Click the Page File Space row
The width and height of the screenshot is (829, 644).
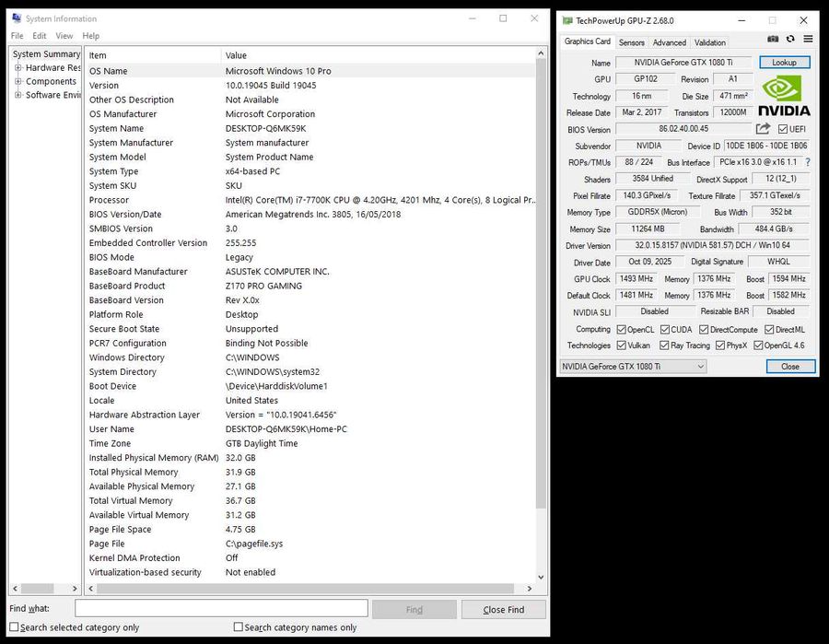coord(309,529)
